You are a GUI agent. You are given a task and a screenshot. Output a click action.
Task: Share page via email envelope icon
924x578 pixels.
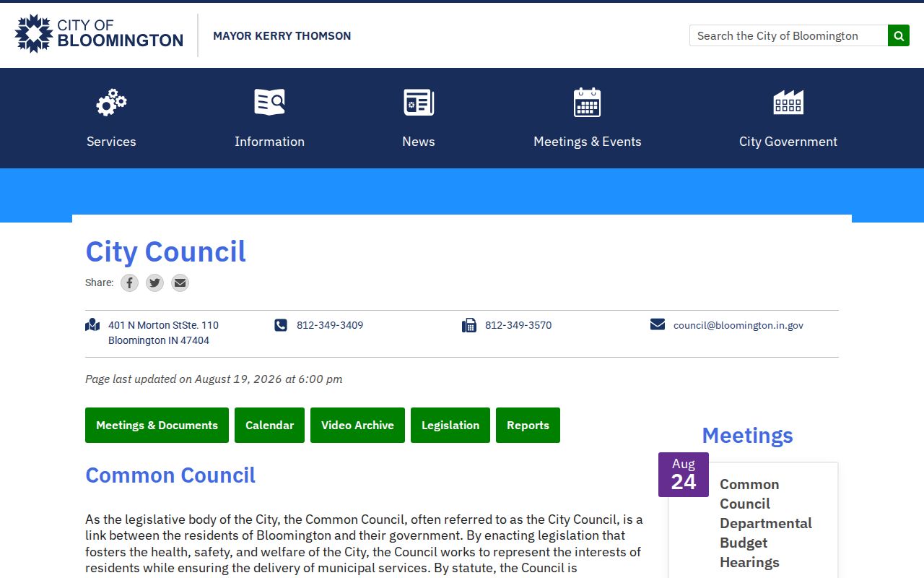(180, 282)
